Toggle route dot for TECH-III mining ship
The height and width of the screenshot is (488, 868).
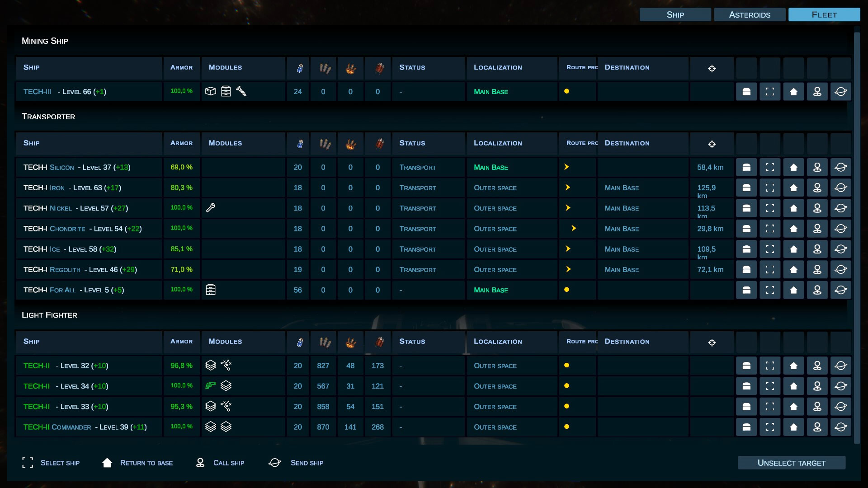click(x=566, y=91)
